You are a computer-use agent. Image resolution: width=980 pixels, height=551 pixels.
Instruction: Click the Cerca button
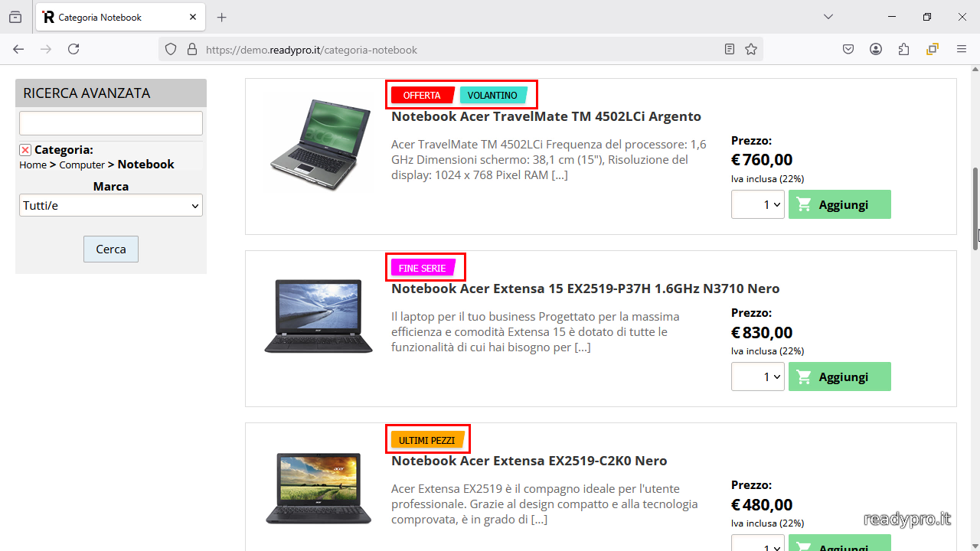(111, 249)
